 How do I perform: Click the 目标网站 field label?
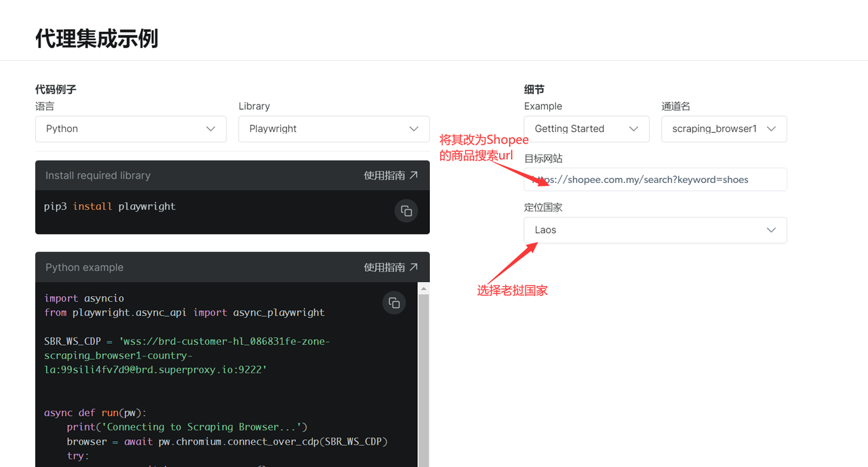(543, 158)
